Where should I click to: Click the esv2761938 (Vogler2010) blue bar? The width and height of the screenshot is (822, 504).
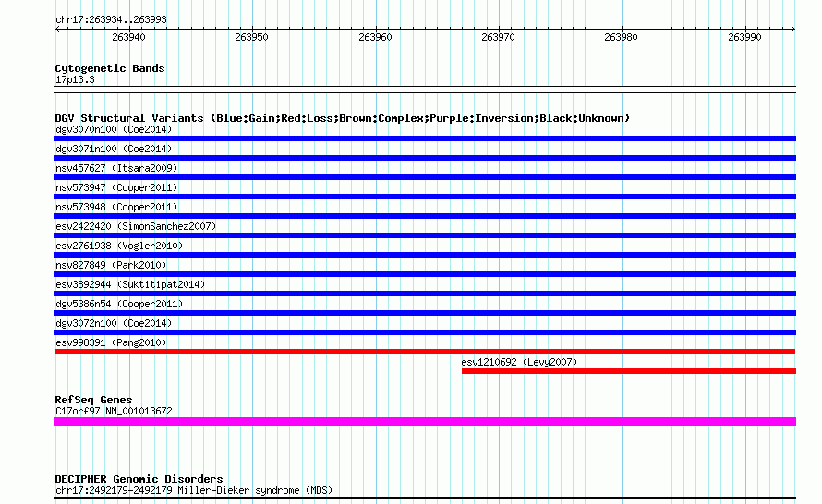425,255
